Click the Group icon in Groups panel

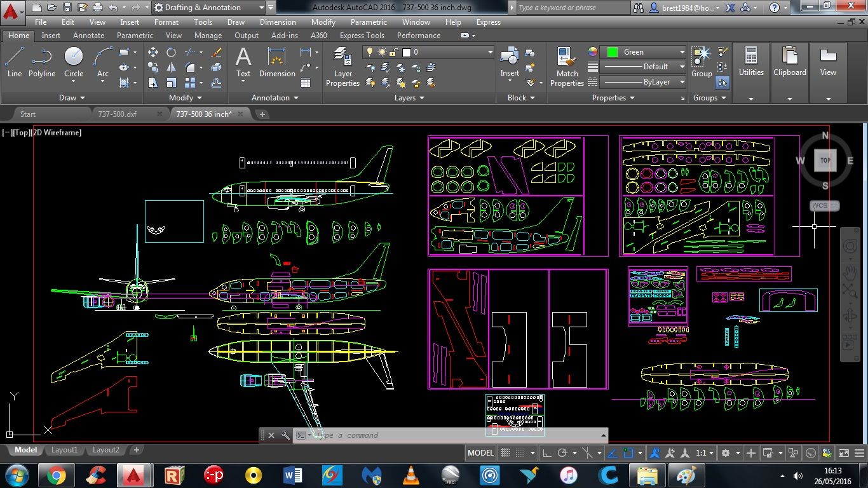pyautogui.click(x=701, y=62)
